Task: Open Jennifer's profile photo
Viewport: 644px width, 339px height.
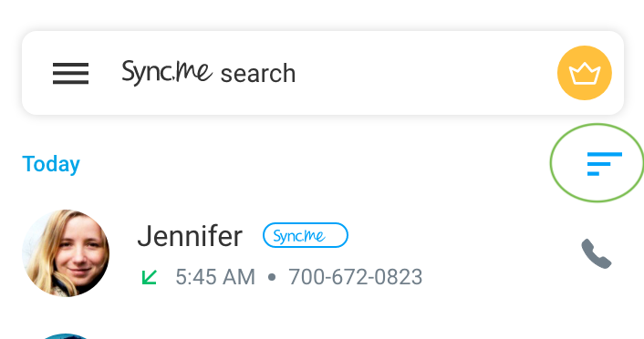Action: pos(66,253)
